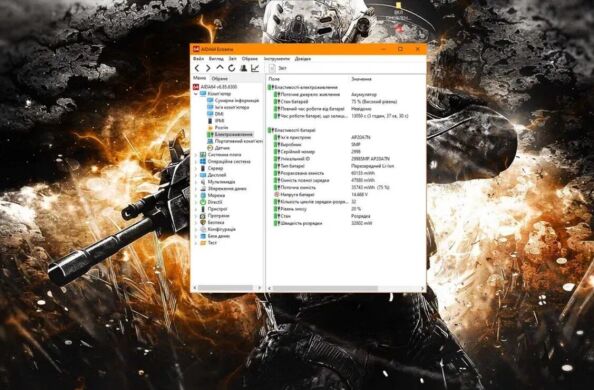This screenshot has height=390, width=594.
Task: Open the Датчик sensor tree item
Action: [x=222, y=148]
